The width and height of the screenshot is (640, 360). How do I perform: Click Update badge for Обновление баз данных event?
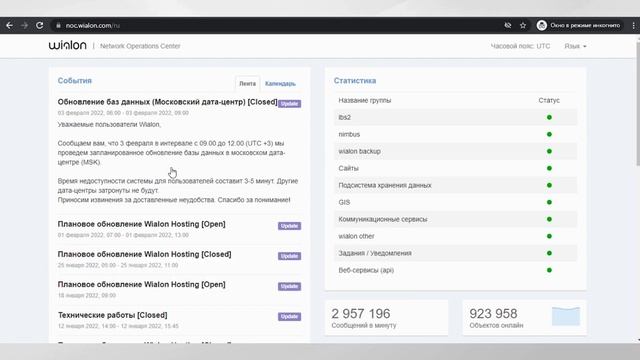[289, 104]
